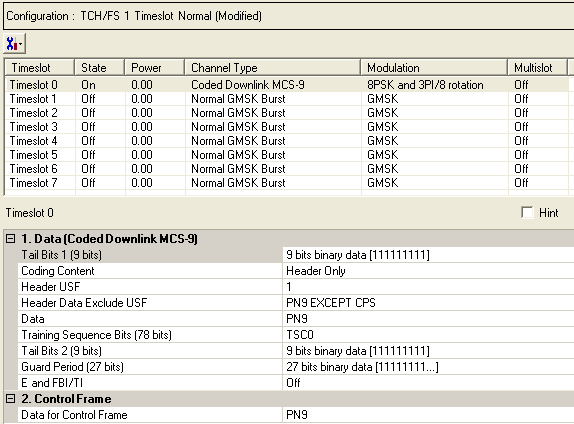Screen dimensions: 574x424
Task: Open the tools icon dropdown in toolbar
Action: click(14, 44)
